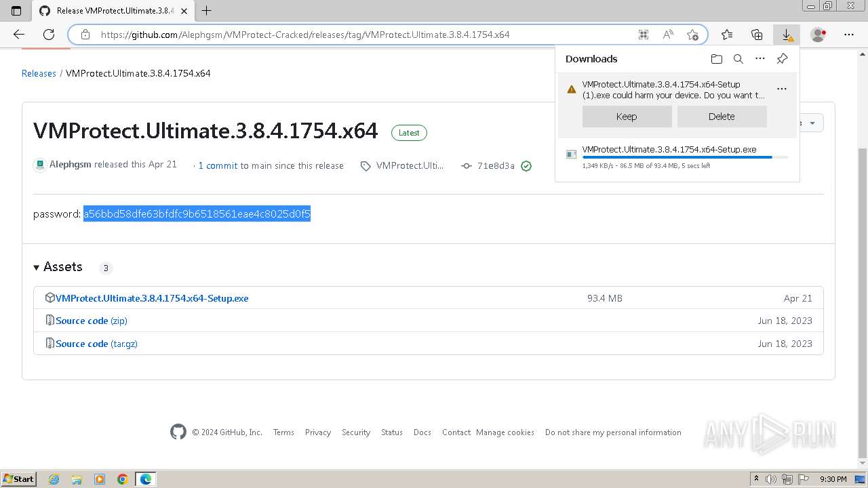Show the green verified checkmark details
The image size is (868, 488).
click(526, 165)
